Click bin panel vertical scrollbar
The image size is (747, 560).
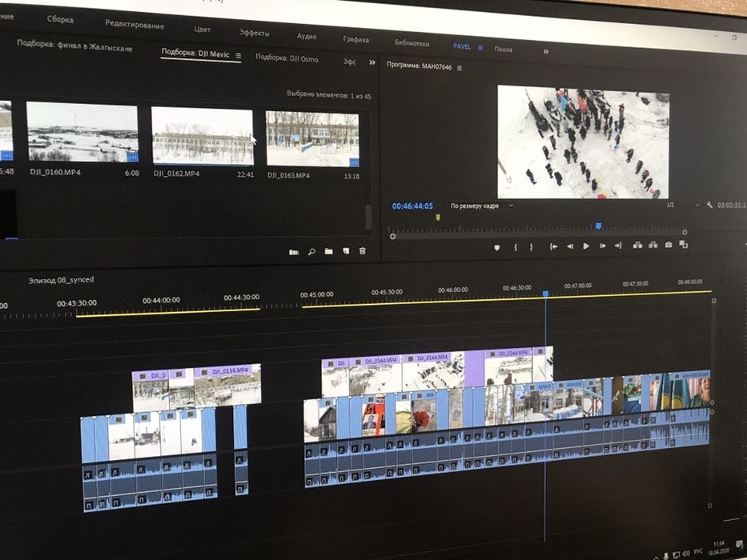368,217
